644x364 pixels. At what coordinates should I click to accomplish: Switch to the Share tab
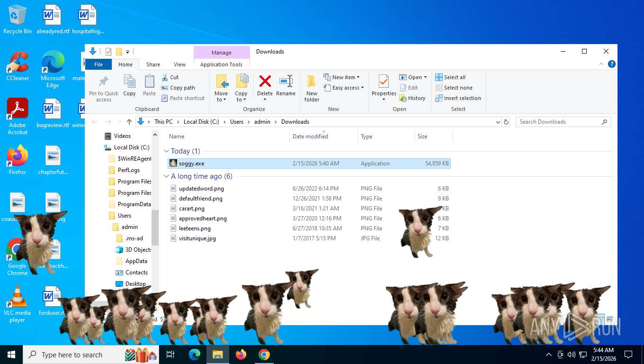pos(153,64)
